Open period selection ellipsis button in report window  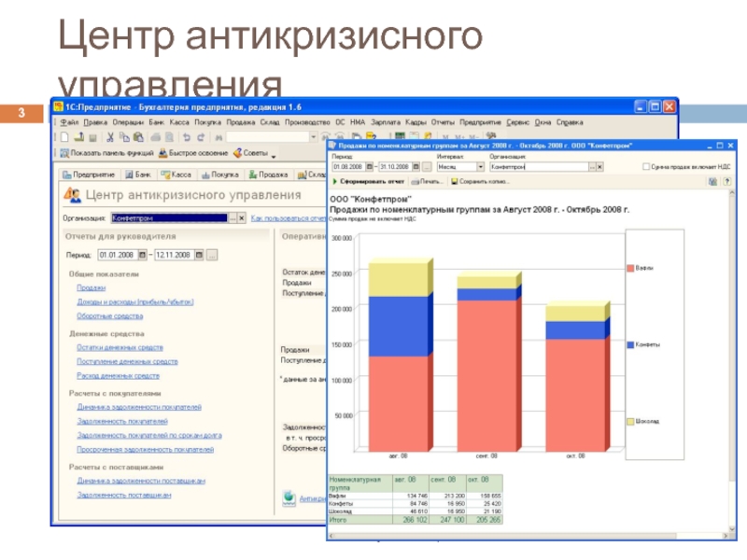427,167
